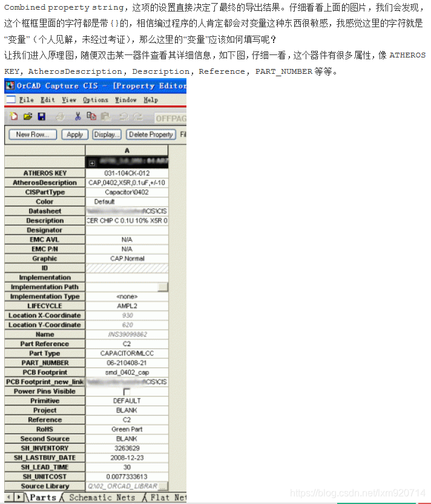This screenshot has height=504, width=431.
Task: Click the Location Y-Coordinate value 620
Action: click(x=127, y=325)
